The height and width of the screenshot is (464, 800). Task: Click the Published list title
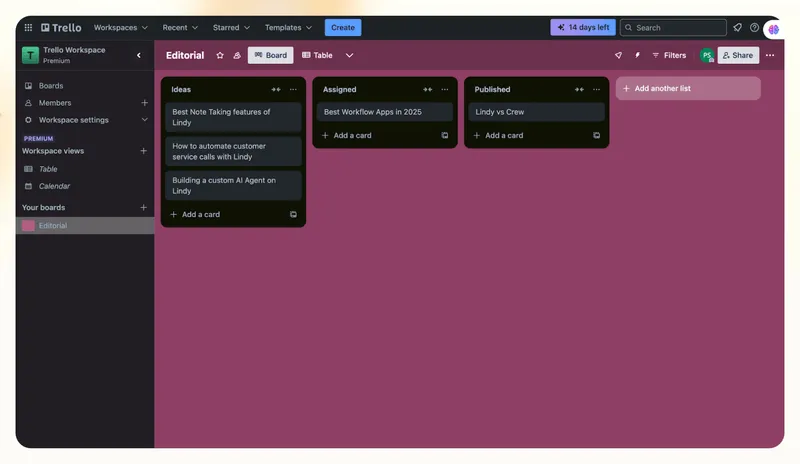click(492, 89)
